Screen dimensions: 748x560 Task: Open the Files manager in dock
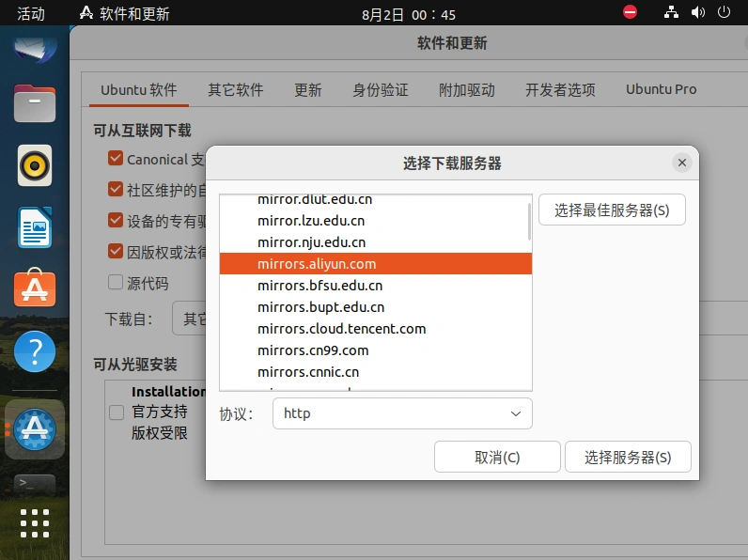tap(35, 103)
